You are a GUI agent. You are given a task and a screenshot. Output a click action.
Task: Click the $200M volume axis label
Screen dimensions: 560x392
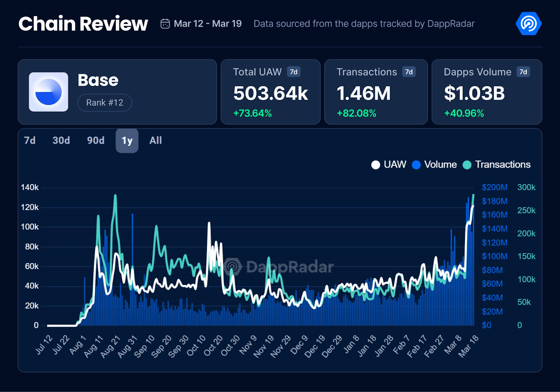(495, 187)
